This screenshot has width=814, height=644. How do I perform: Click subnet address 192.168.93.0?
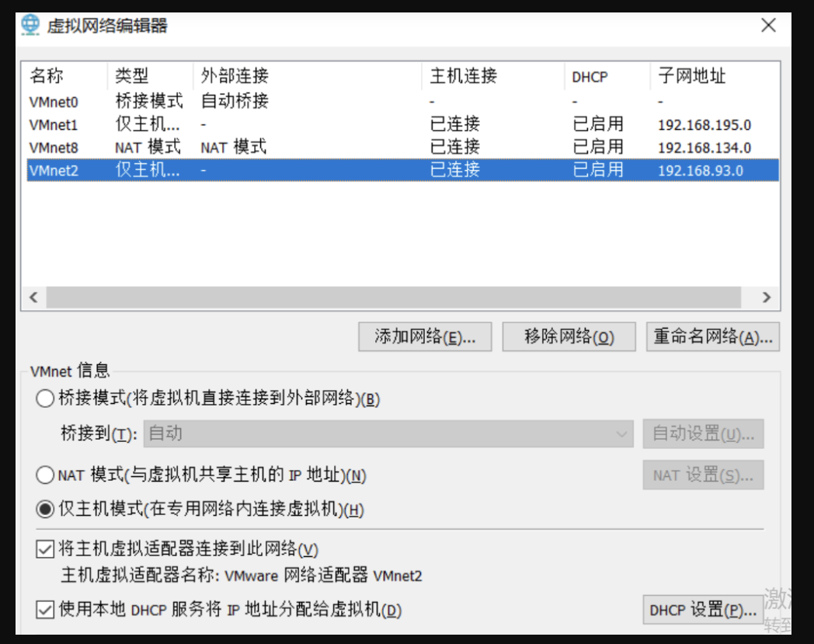coord(701,171)
